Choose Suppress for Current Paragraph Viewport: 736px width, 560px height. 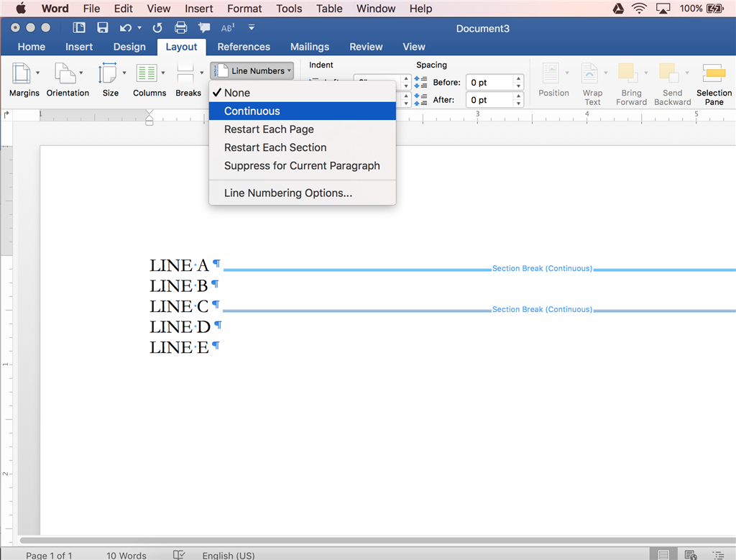click(x=303, y=166)
